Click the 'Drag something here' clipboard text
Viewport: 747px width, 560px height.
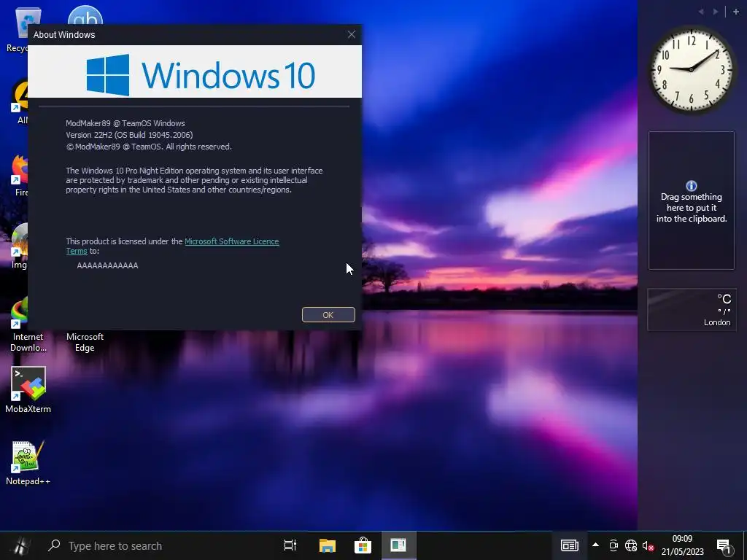tap(692, 208)
